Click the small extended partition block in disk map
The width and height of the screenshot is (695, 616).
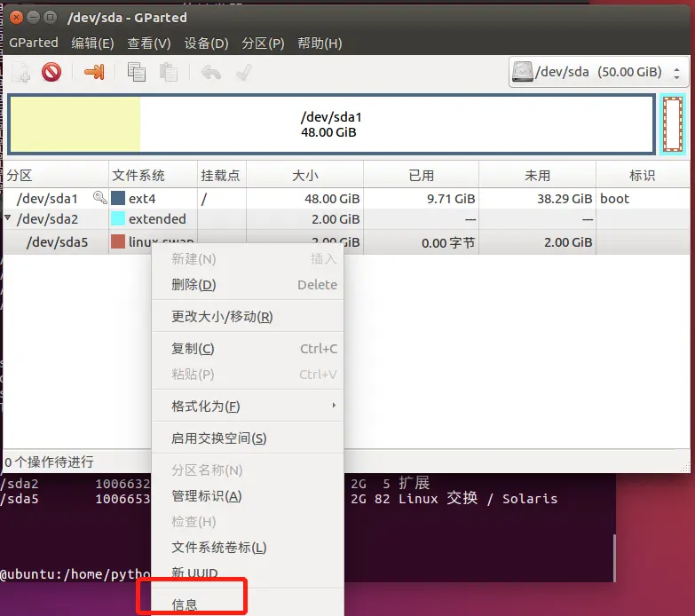point(673,124)
